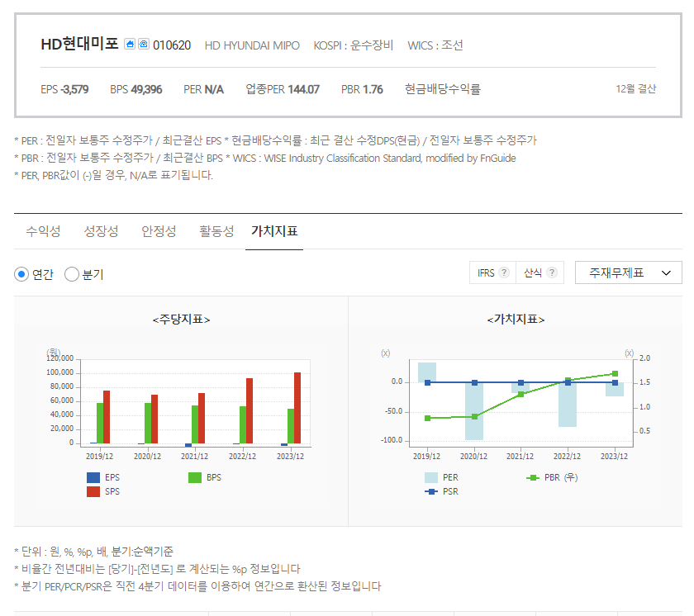The height and width of the screenshot is (616, 694).
Task: Click the 2021/12 PSR blue data point
Action: (x=521, y=383)
